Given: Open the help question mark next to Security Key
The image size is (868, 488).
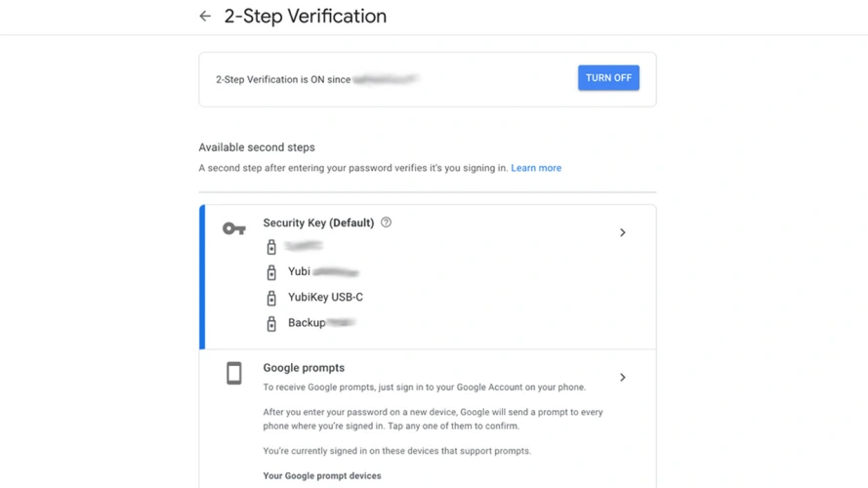Looking at the screenshot, I should point(387,223).
